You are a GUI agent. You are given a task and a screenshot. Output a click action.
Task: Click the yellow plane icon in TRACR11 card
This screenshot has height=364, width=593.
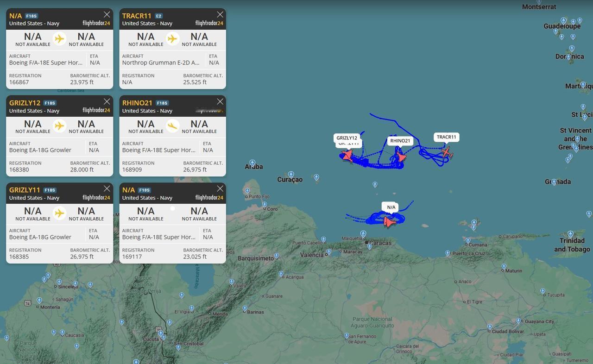pyautogui.click(x=172, y=38)
